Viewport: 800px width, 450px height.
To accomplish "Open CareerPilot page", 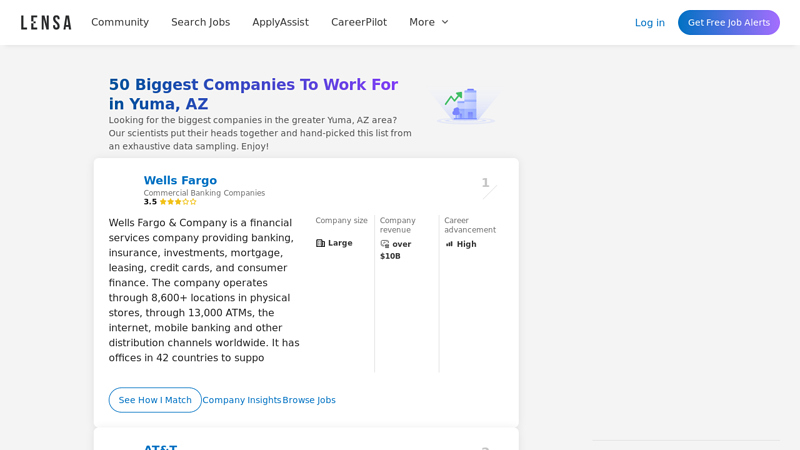I will 359,22.
